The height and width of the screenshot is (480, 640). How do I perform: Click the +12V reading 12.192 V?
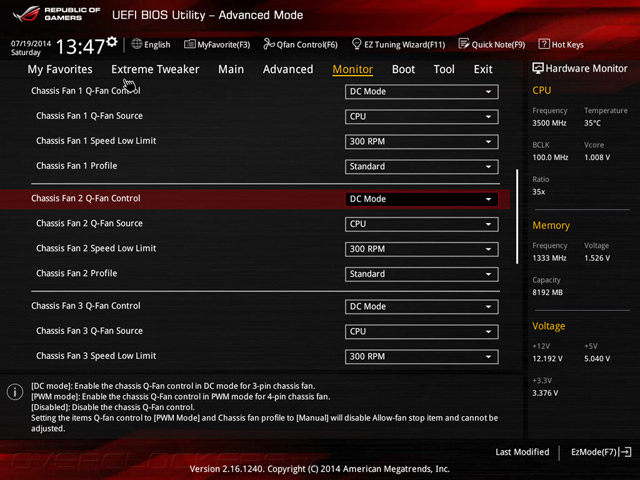547,358
